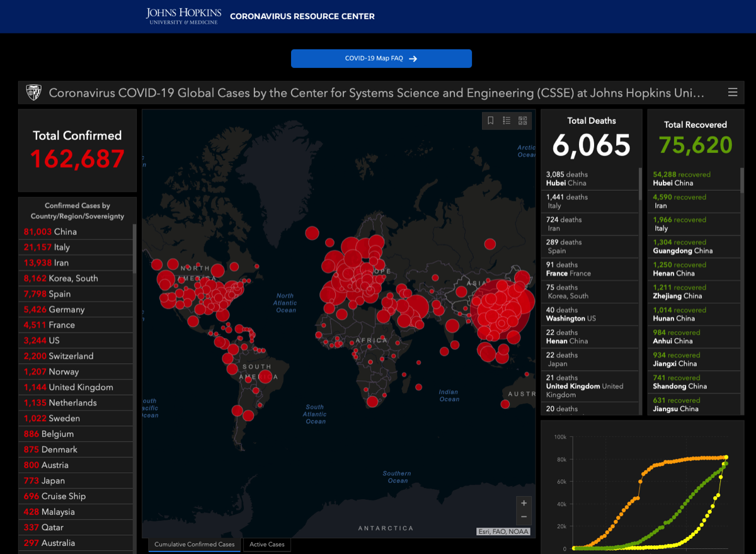The width and height of the screenshot is (756, 554).
Task: Select the 81,003 China row
Action: tap(76, 232)
